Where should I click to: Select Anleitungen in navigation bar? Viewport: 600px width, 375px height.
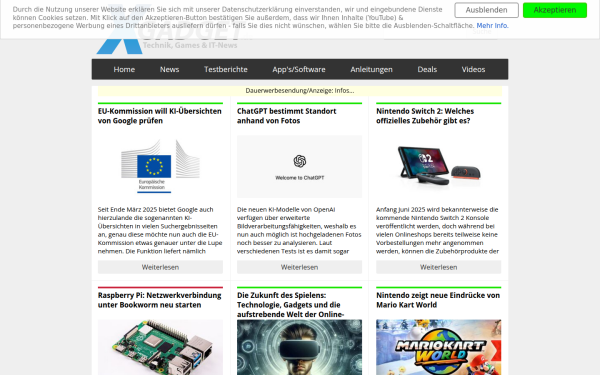(x=371, y=69)
